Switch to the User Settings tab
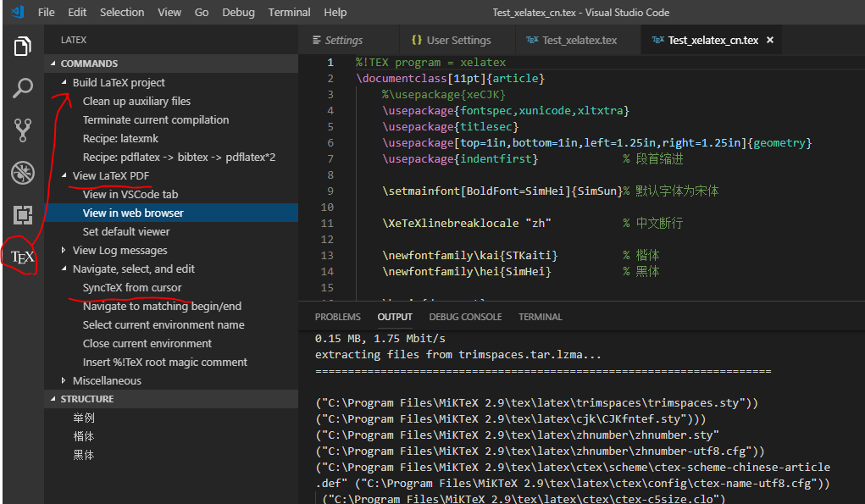Viewport: 865px width, 504px height. tap(457, 40)
